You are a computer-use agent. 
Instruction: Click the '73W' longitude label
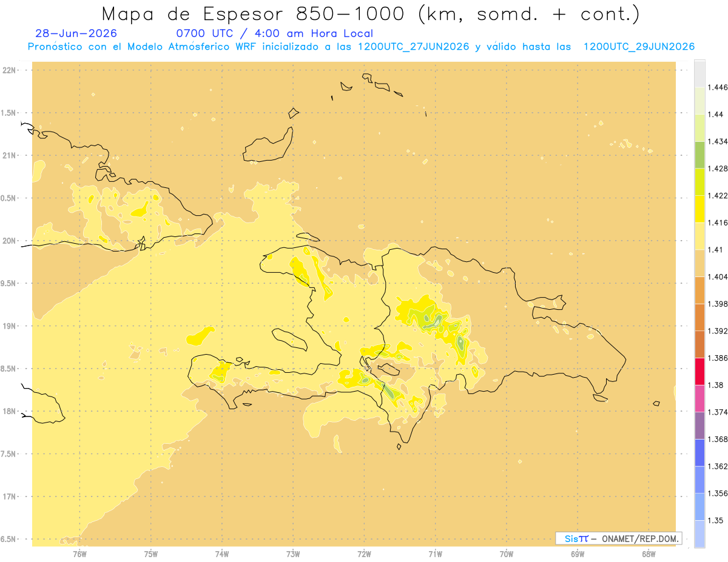pyautogui.click(x=293, y=554)
